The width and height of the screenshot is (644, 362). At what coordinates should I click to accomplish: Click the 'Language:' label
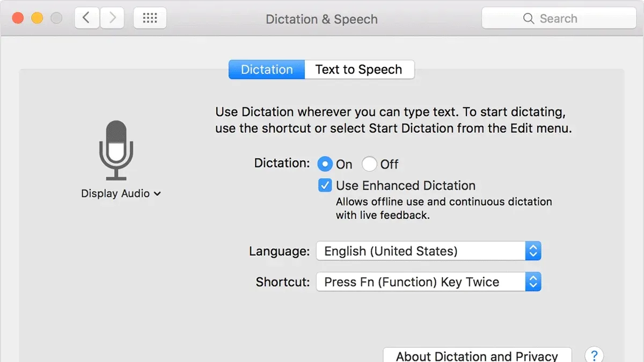279,251
